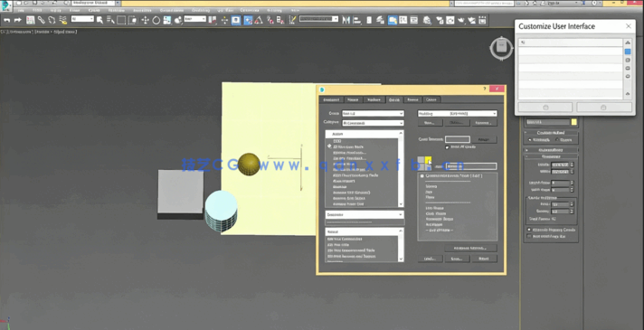Open Rendered Frame Window
Viewport: 644px width, 330px height.
(x=450, y=20)
